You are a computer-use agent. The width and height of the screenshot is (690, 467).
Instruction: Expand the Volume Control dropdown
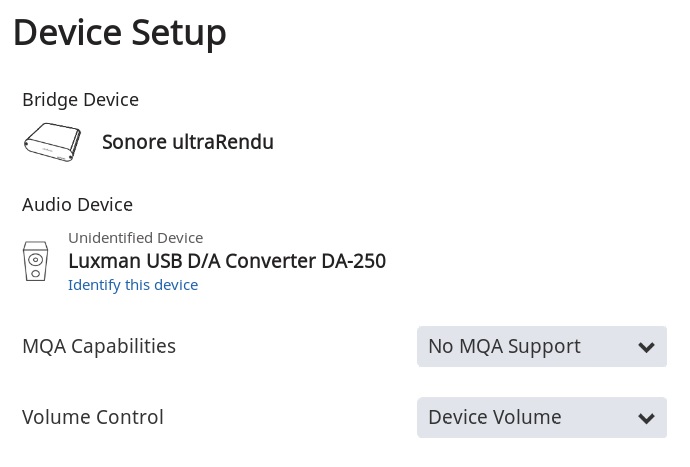pos(542,417)
